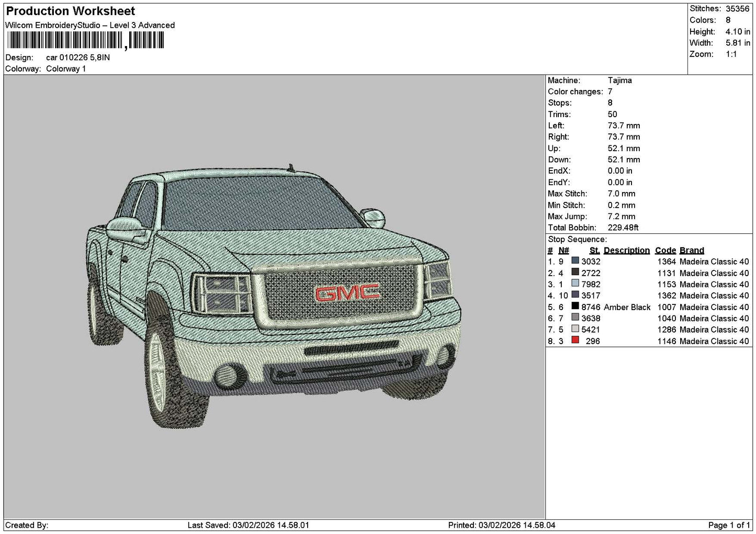Click the 'Colorway 1' value
This screenshot has width=756, height=534.
tap(66, 69)
